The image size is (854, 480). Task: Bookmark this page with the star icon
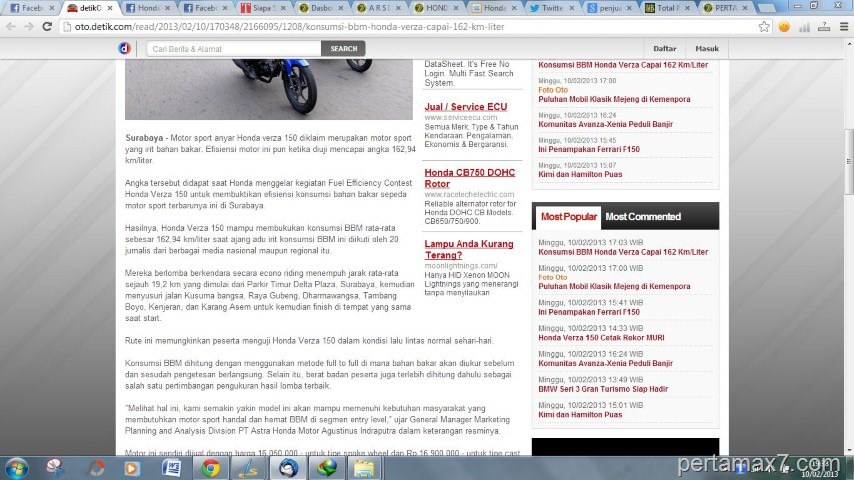(x=765, y=26)
